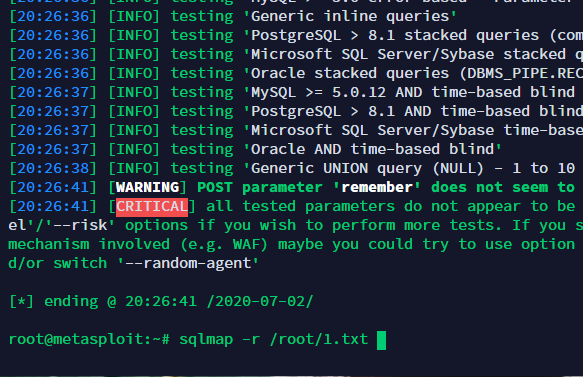Click the [*] ending marker
583x377 pixels.
22,302
